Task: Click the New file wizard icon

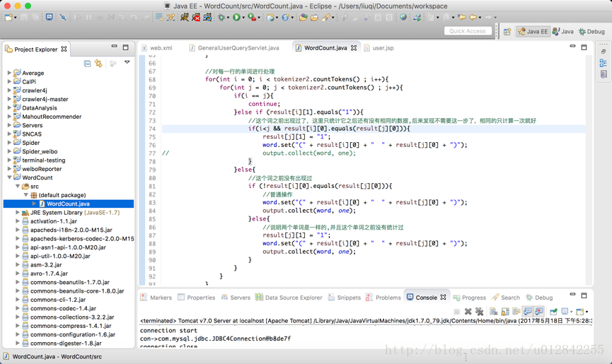Action: coord(8,17)
